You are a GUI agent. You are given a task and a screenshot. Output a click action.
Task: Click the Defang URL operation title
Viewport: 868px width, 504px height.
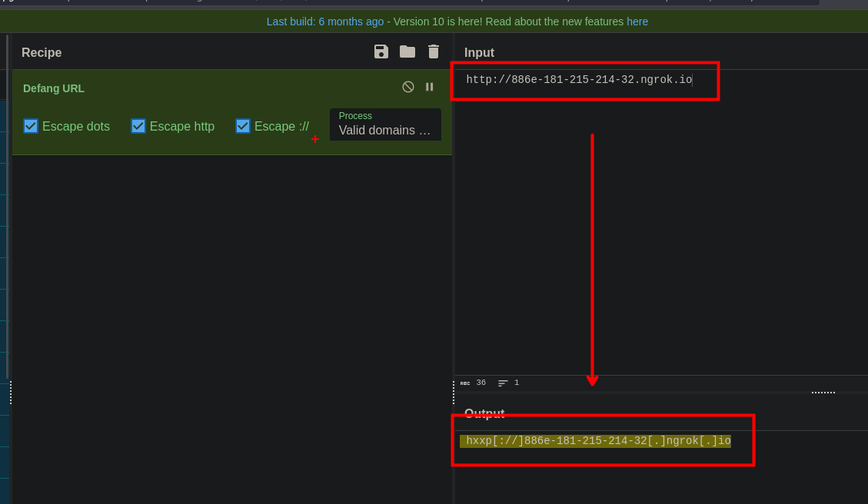coord(54,88)
